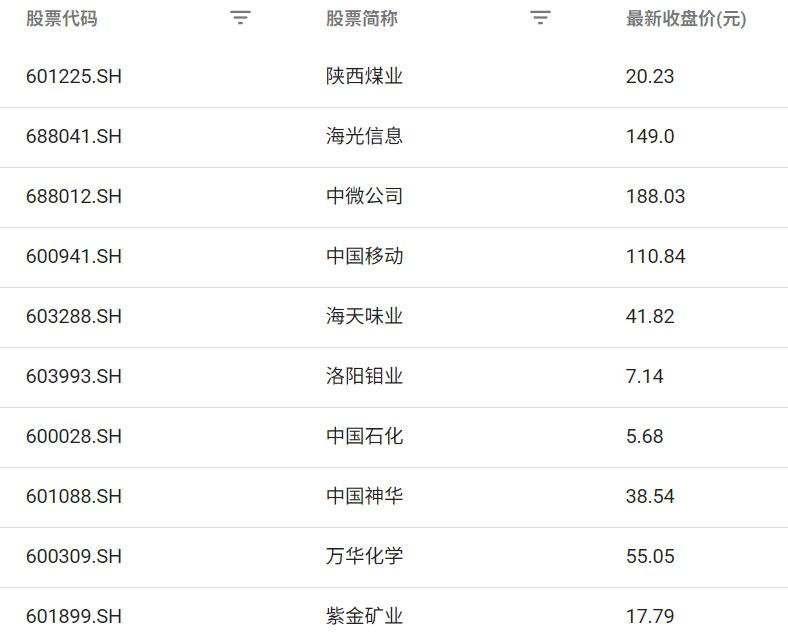Click stock code 688041.SH

[x=74, y=137]
